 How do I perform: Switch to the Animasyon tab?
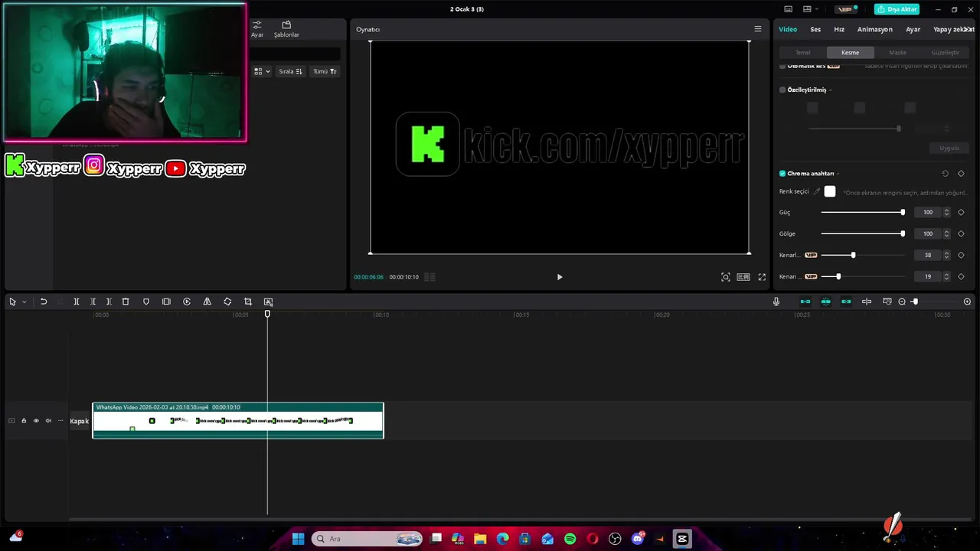[x=875, y=29]
